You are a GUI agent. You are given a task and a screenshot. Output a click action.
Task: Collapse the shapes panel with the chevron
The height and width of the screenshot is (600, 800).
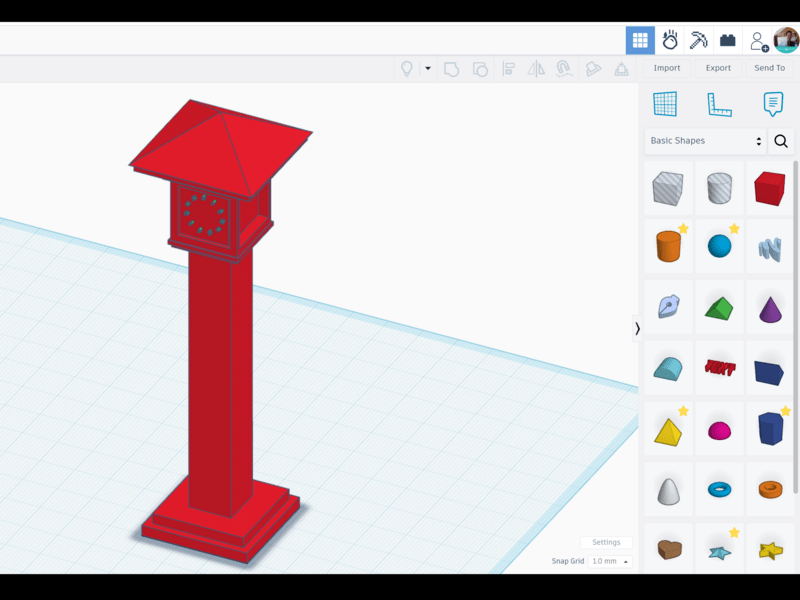pos(637,329)
